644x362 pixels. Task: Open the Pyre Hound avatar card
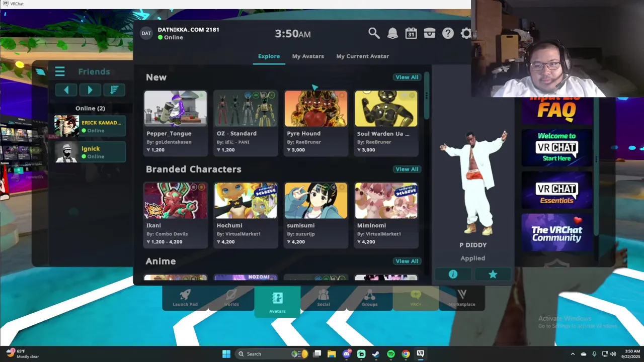coord(316,123)
